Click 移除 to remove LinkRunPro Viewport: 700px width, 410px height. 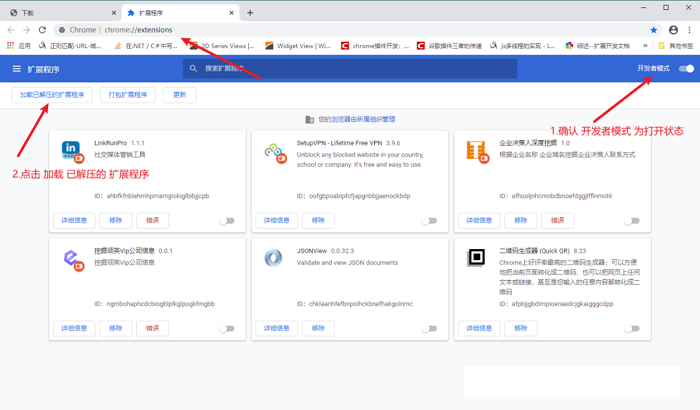click(x=116, y=220)
